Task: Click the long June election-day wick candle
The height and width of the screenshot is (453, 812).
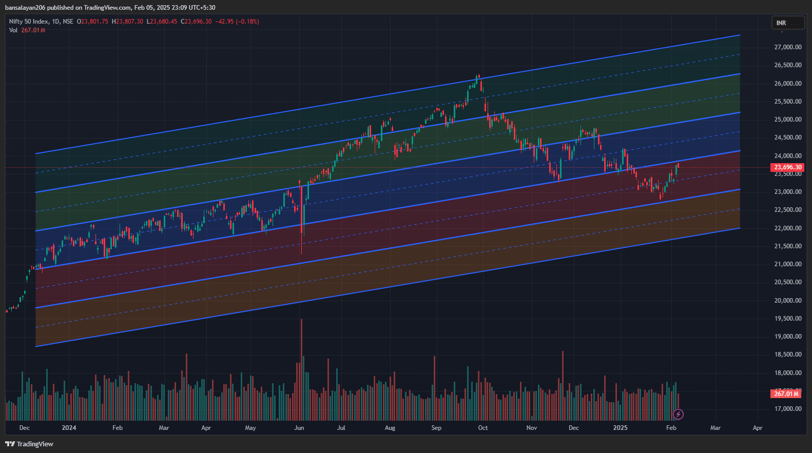Action: click(301, 217)
